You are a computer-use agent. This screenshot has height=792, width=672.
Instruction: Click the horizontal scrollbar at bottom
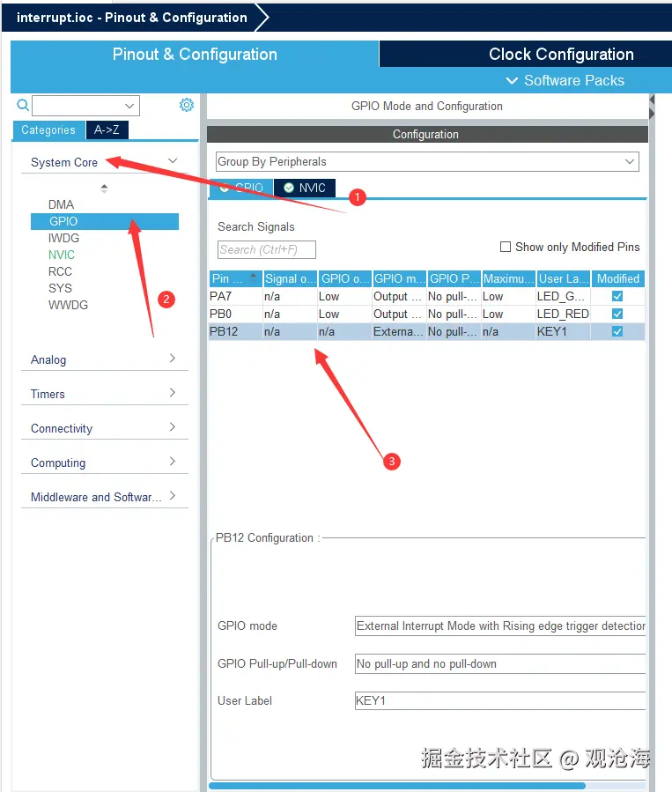[397, 786]
